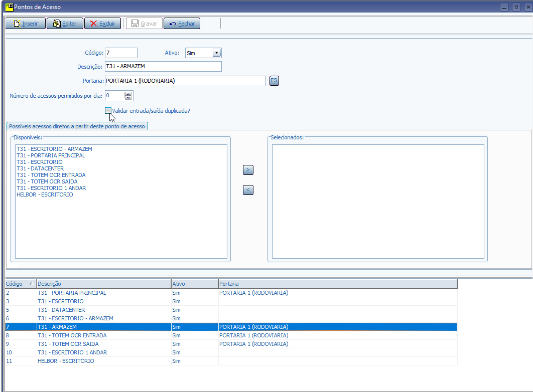Click the Gravar save button
Screen dimensions: 533x392
click(144, 24)
